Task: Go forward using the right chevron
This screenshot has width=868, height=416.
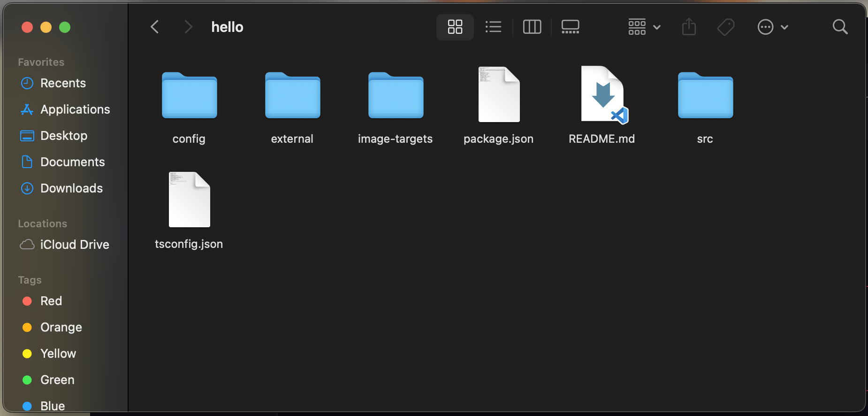Action: [x=188, y=27]
